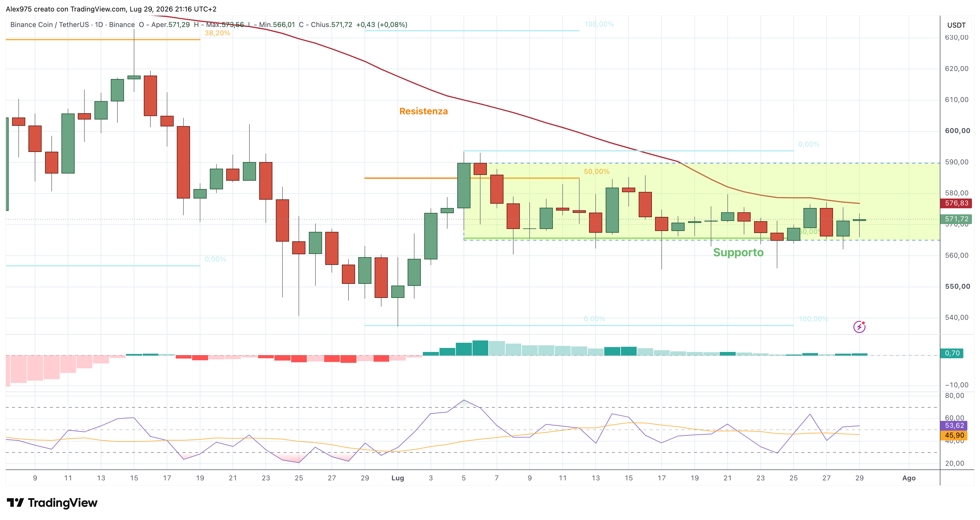Click the green 571,72 current price tag
This screenshot has height=520, width=980.
click(956, 219)
